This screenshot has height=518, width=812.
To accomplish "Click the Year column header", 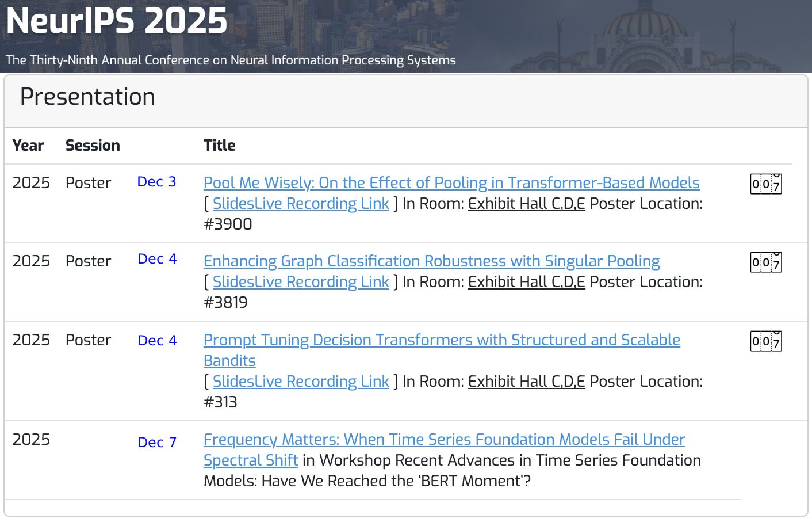I will pos(28,146).
